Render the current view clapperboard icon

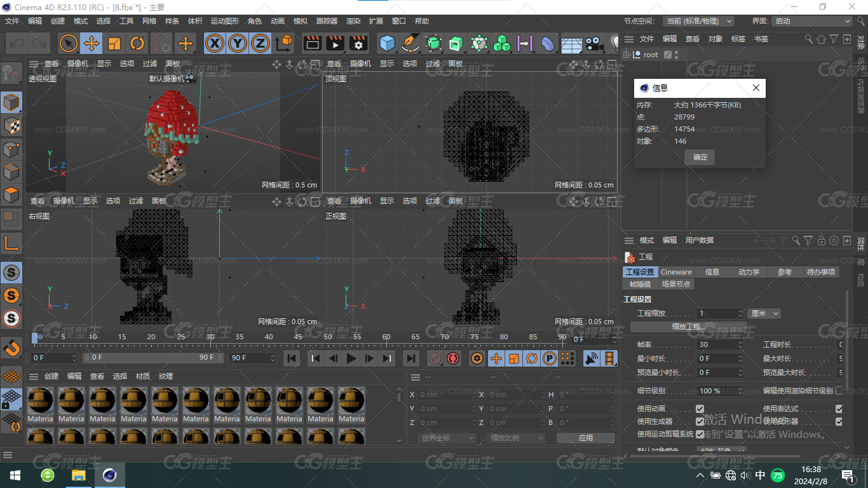point(313,43)
